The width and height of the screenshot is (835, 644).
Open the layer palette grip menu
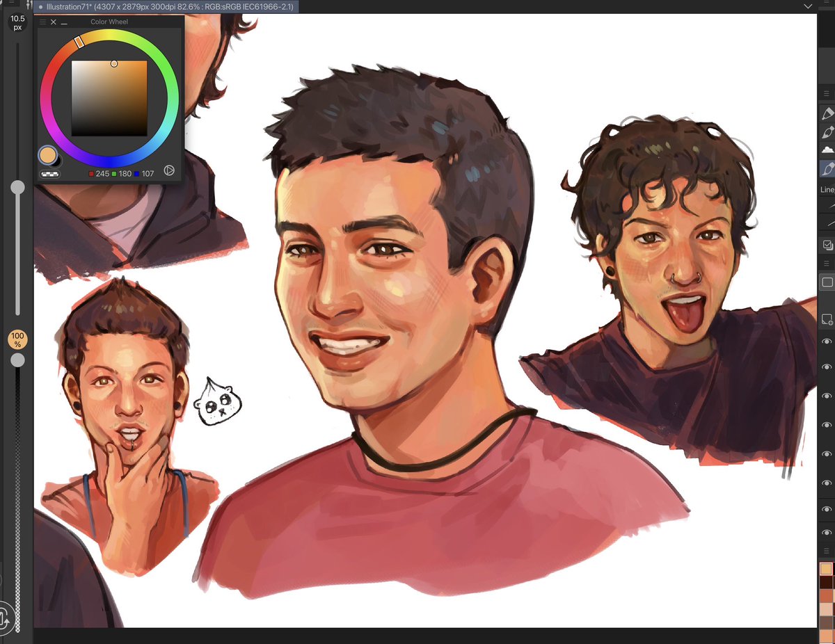coord(826,264)
